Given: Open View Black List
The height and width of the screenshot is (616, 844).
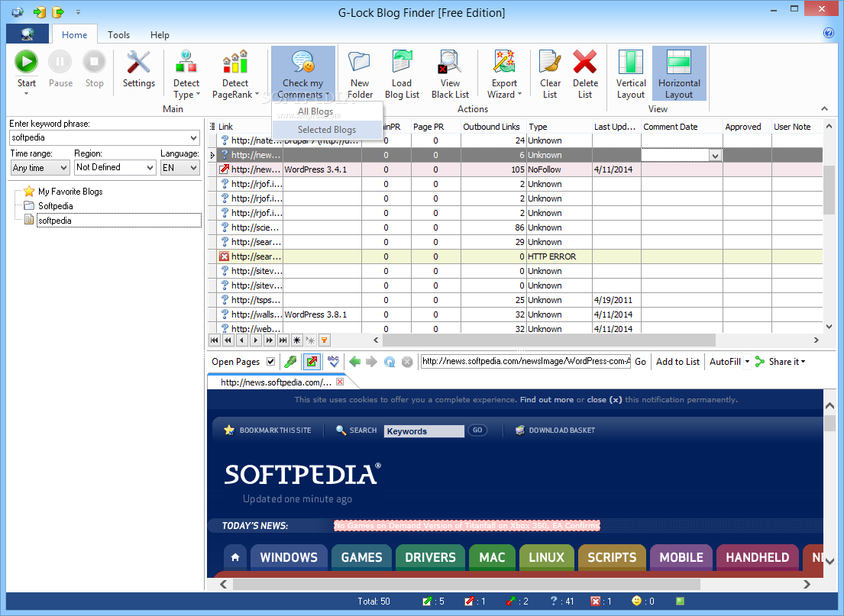Looking at the screenshot, I should pyautogui.click(x=450, y=73).
